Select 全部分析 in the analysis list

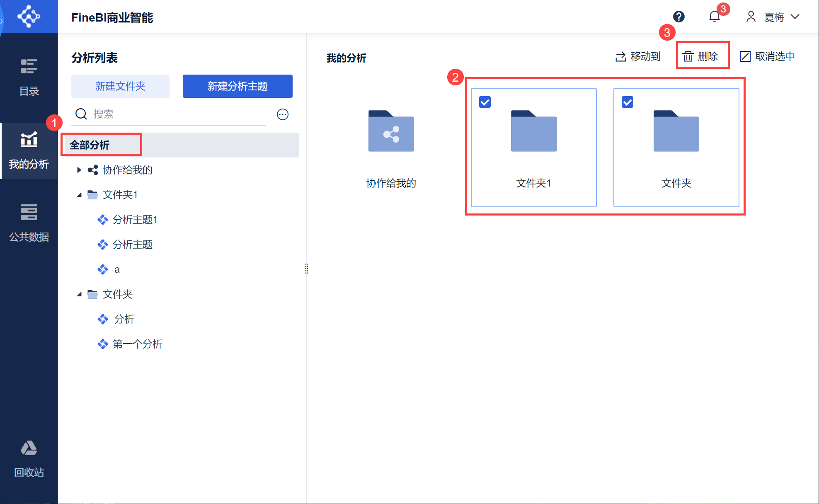point(90,145)
